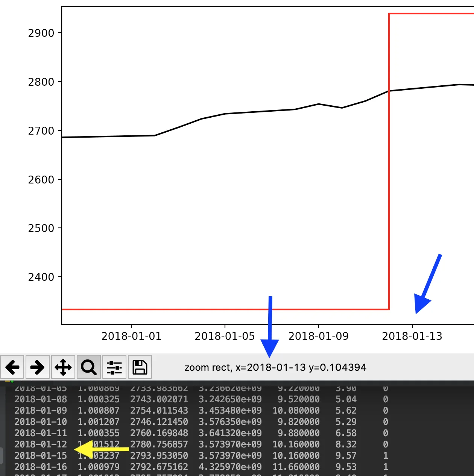Click the value 9.57 in the console
This screenshot has width=474, height=476.
pyautogui.click(x=346, y=455)
